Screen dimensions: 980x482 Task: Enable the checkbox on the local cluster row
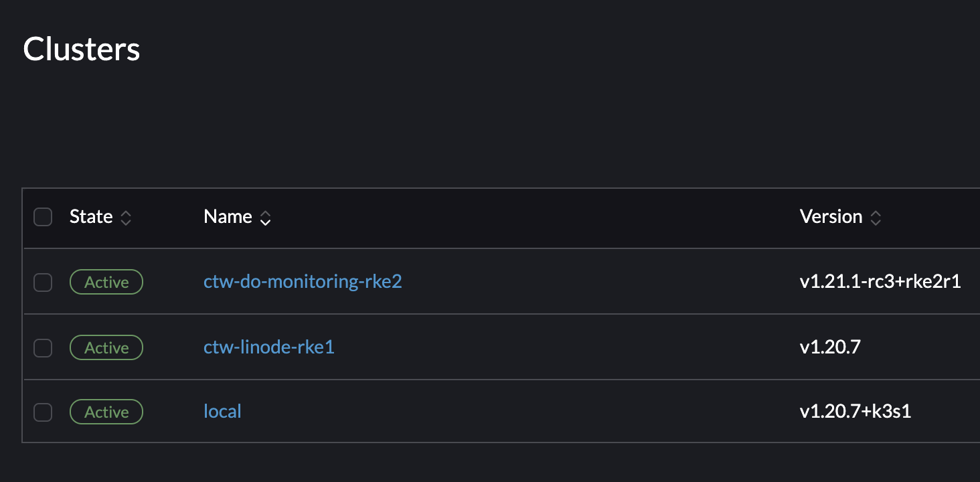tap(42, 412)
